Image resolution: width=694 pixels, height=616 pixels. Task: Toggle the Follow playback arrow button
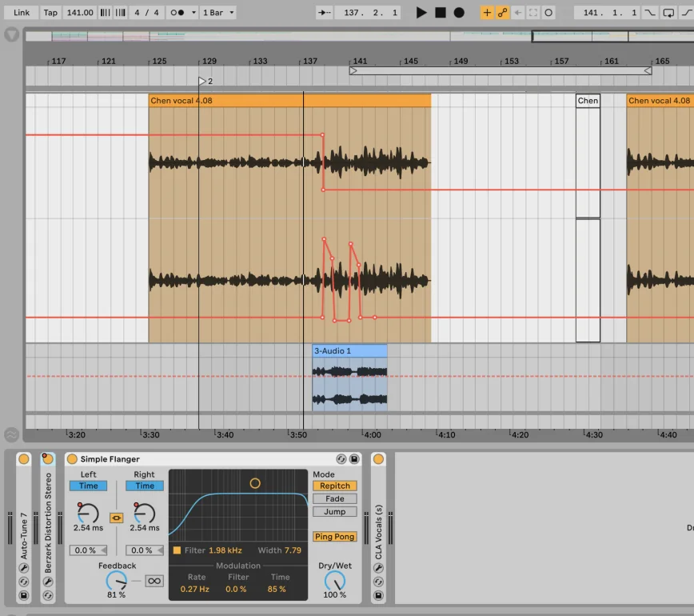(325, 13)
